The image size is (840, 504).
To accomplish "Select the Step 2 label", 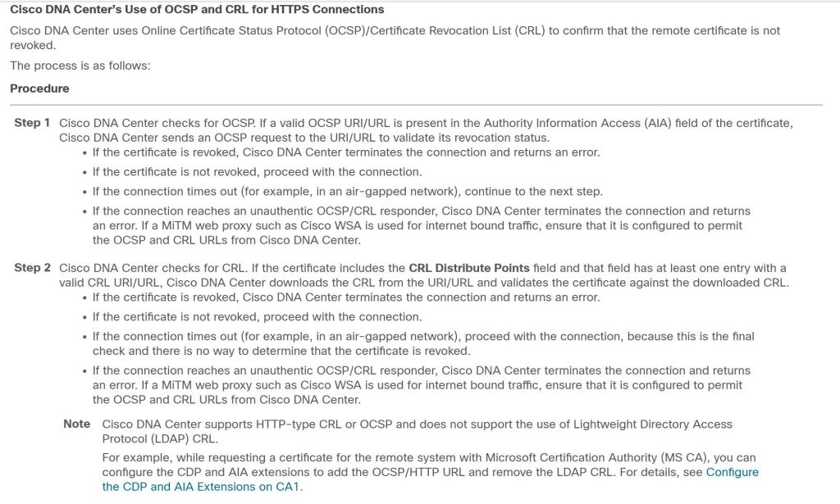I will tap(32, 268).
